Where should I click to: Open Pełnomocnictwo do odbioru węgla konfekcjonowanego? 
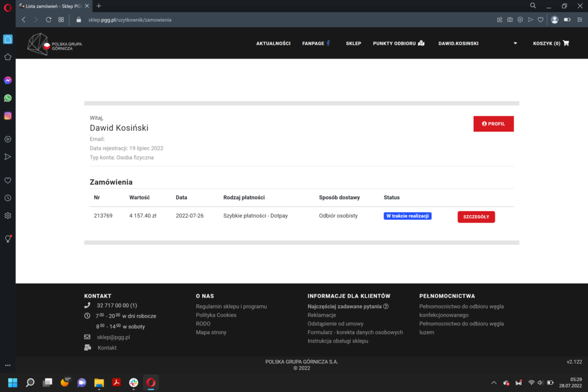pyautogui.click(x=461, y=311)
